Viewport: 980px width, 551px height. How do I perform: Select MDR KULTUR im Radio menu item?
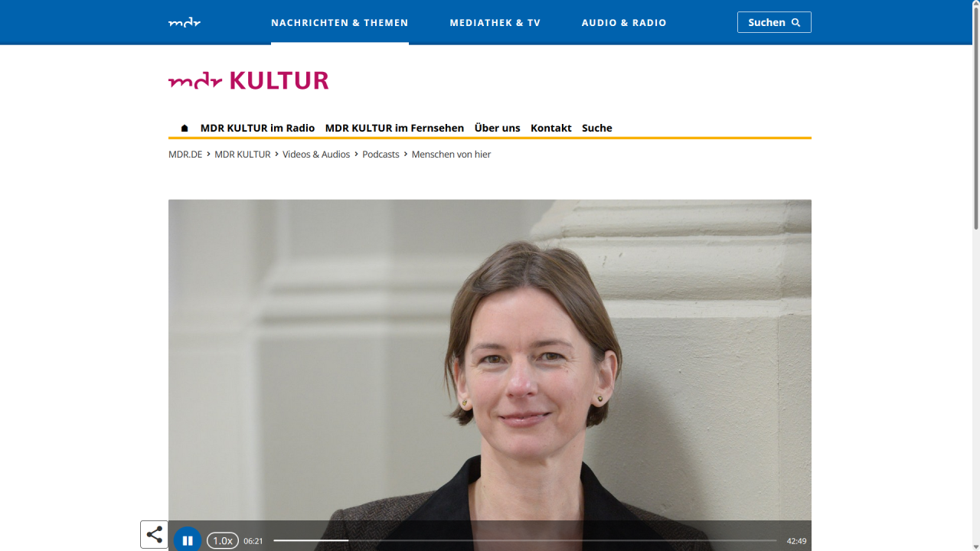tap(257, 128)
